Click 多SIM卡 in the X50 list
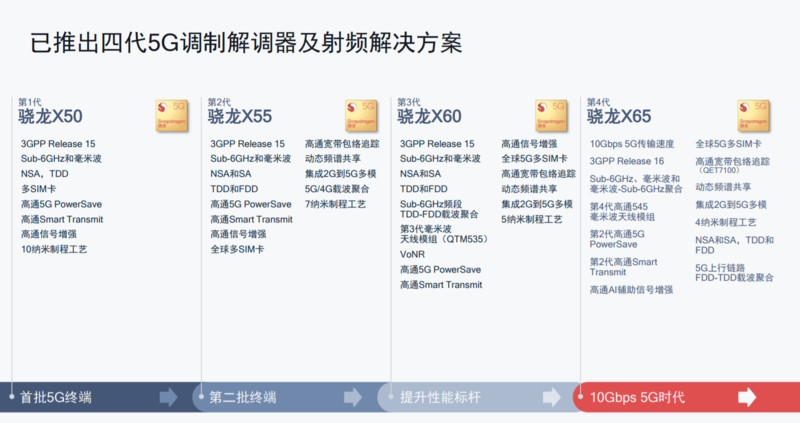 click(38, 189)
